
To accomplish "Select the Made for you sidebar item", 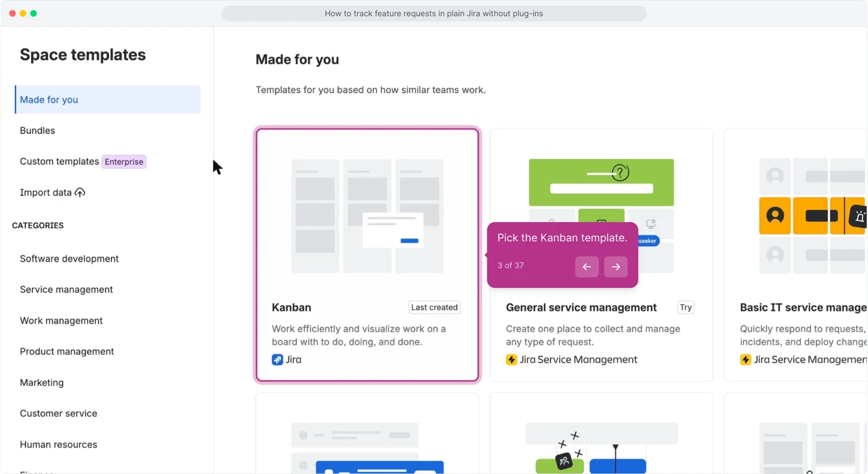I will click(107, 99).
